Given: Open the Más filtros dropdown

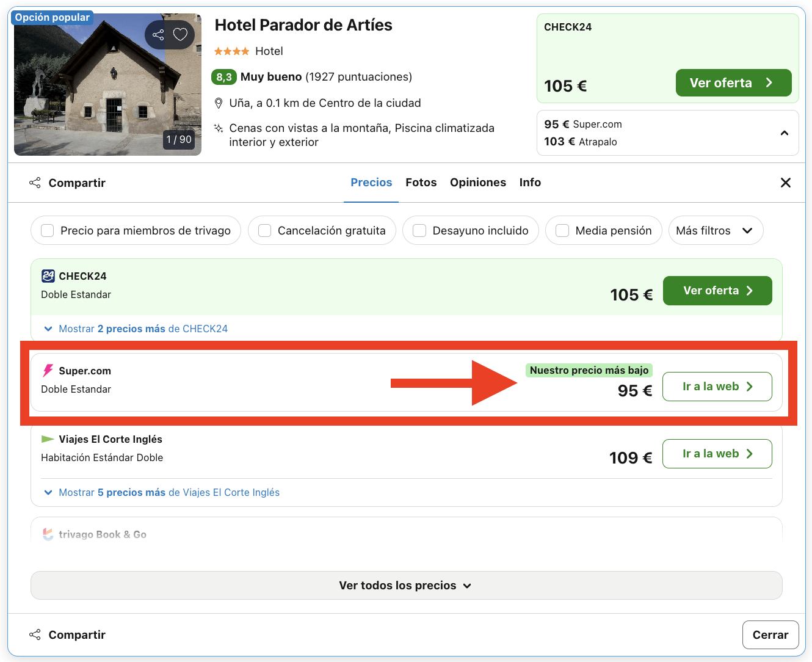Looking at the screenshot, I should click(x=716, y=230).
